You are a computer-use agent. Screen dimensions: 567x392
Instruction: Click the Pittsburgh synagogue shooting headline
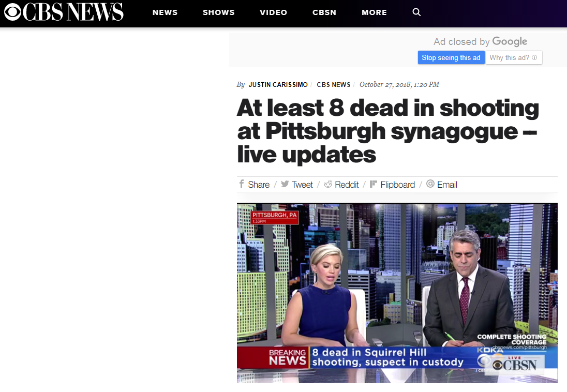(388, 131)
